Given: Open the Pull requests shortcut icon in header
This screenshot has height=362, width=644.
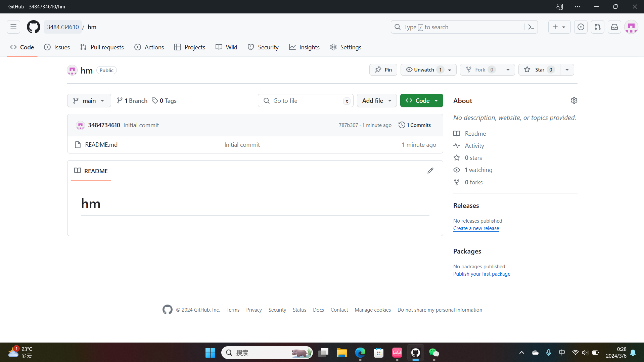Looking at the screenshot, I should (598, 27).
